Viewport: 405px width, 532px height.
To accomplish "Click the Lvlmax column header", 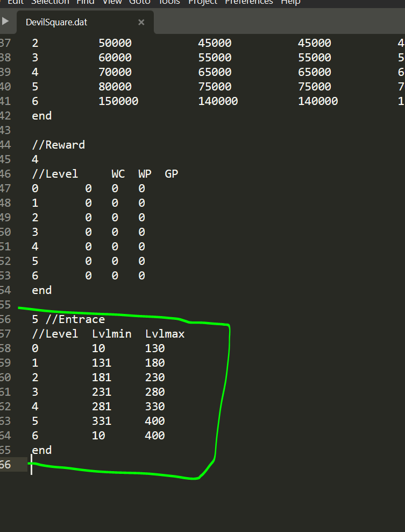I will (165, 334).
